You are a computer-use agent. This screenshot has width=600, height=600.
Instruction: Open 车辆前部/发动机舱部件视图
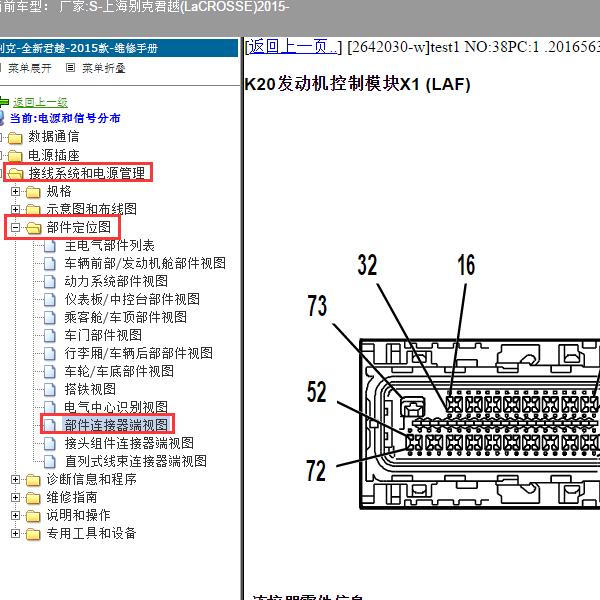145,263
